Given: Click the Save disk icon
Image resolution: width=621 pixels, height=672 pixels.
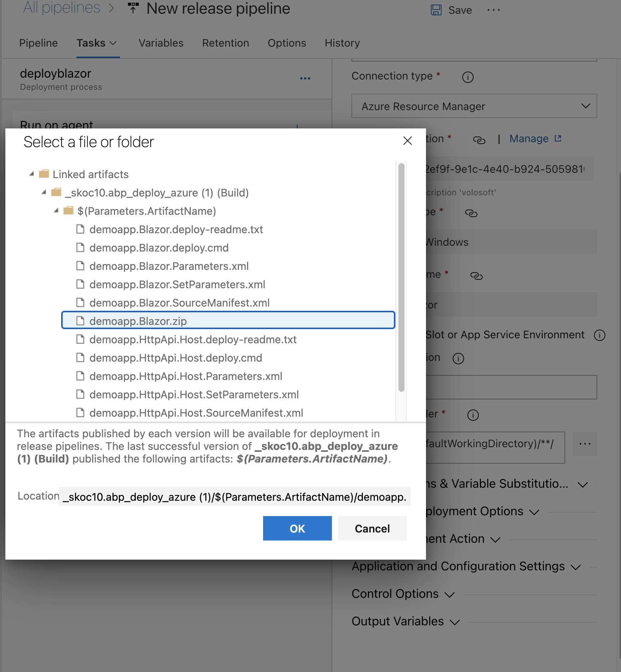Looking at the screenshot, I should click(x=436, y=10).
